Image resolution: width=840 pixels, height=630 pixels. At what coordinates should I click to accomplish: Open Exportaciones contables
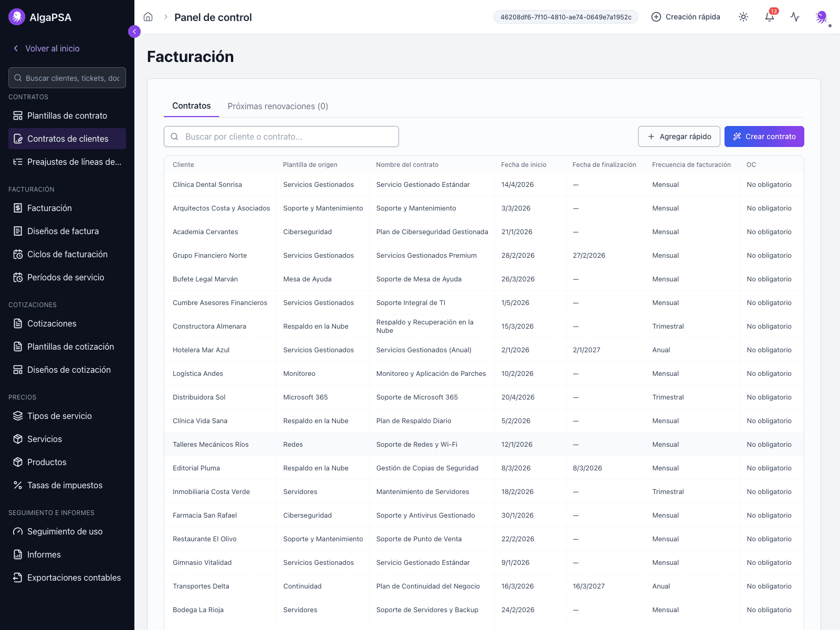click(x=67, y=577)
